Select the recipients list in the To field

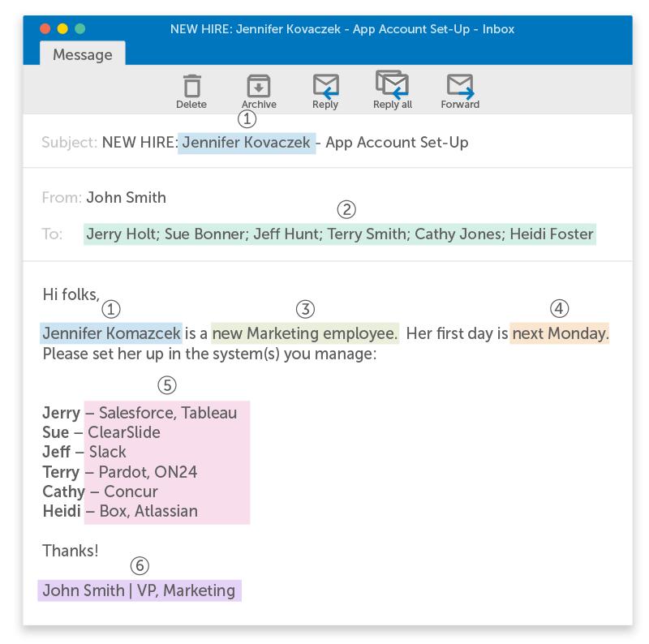(339, 234)
